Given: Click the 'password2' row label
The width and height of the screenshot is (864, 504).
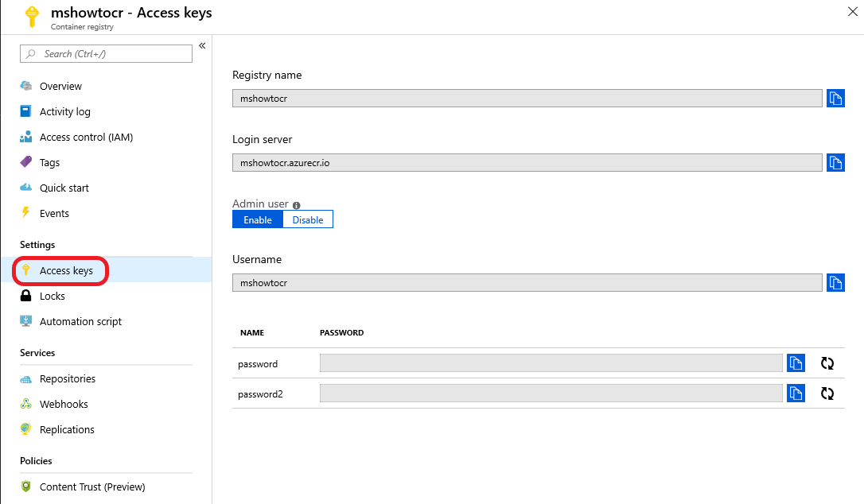Looking at the screenshot, I should [x=260, y=394].
